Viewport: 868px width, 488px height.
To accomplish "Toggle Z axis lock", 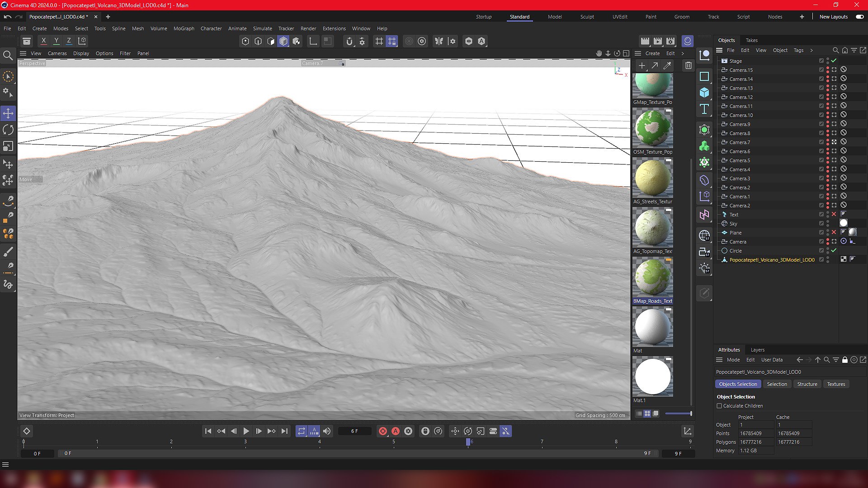I will [69, 41].
